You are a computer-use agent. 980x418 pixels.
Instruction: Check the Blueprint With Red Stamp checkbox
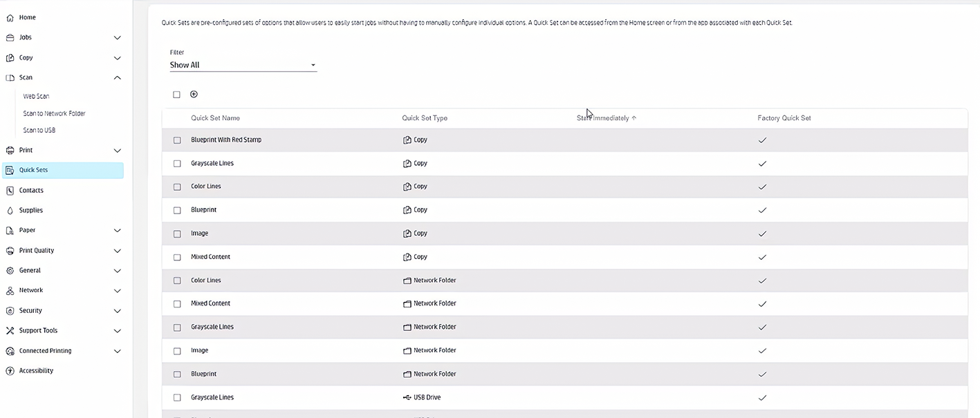(x=177, y=140)
